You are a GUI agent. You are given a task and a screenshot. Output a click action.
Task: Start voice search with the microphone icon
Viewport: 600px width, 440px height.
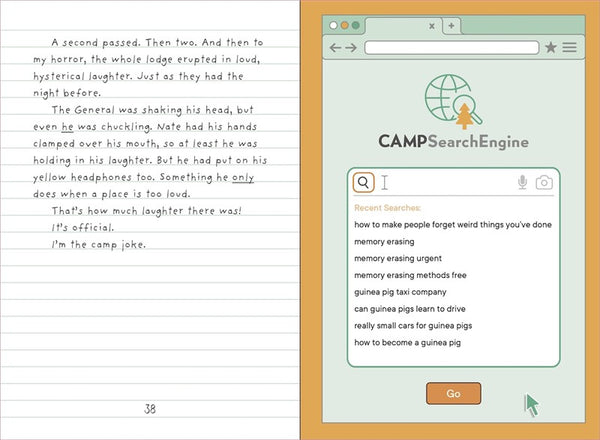pyautogui.click(x=522, y=182)
